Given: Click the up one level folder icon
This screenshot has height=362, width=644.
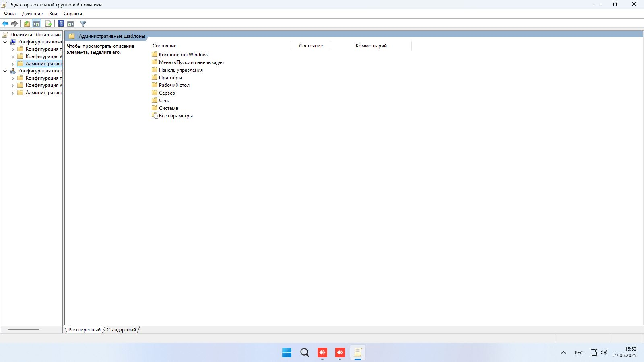Looking at the screenshot, I should click(27, 24).
